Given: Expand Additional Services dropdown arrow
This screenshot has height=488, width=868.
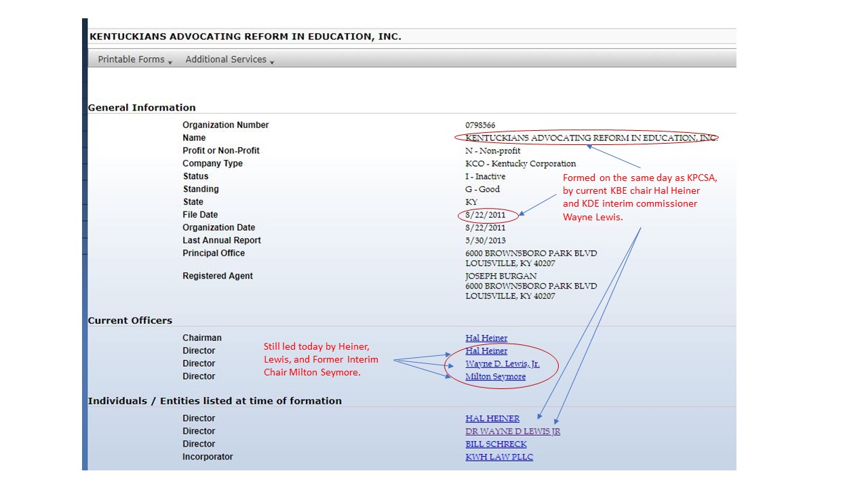Looking at the screenshot, I should [x=271, y=62].
